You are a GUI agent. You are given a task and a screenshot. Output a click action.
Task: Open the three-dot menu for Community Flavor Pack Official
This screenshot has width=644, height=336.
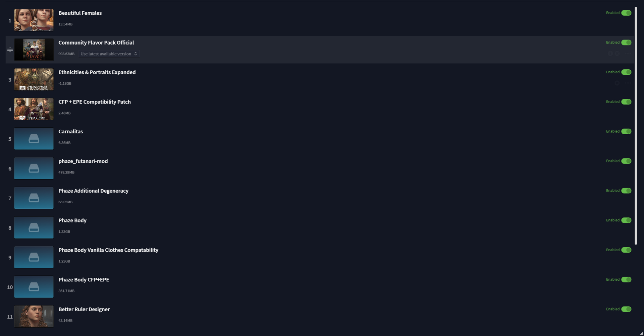[x=628, y=54]
